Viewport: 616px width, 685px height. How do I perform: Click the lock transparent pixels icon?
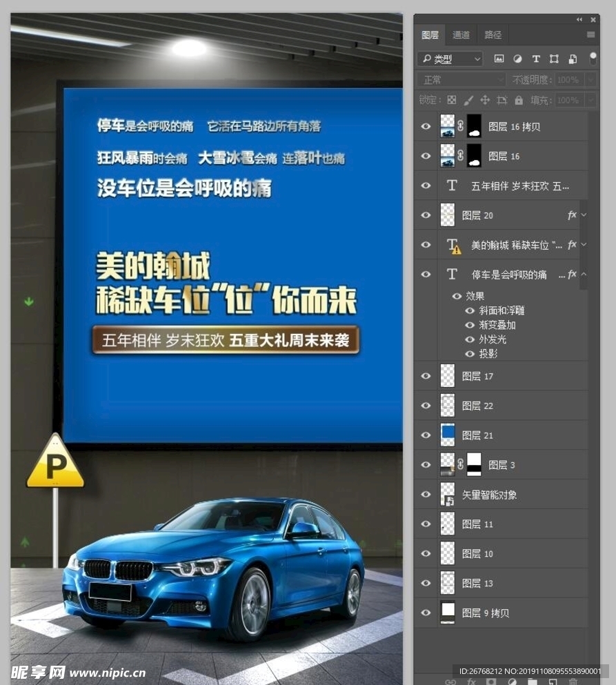(x=452, y=100)
